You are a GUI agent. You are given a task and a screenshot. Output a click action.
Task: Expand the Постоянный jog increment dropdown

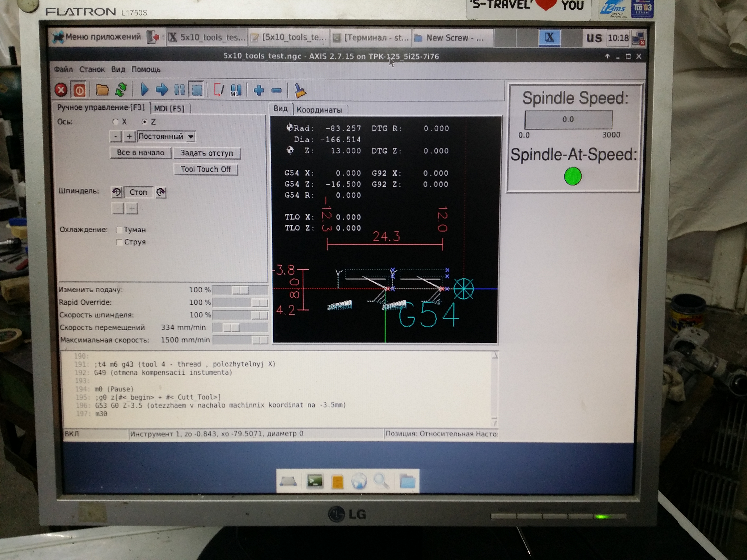(191, 137)
